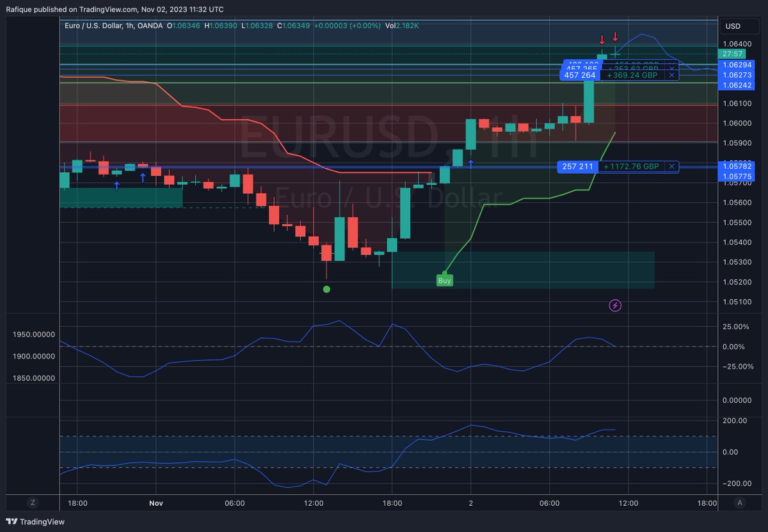Click the 1900.00000 indicator scale value
The width and height of the screenshot is (768, 532).
[x=34, y=356]
